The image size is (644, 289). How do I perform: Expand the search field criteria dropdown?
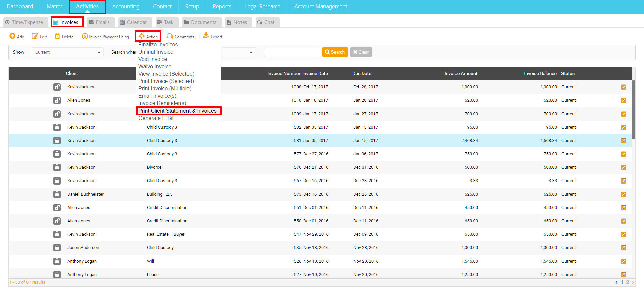point(238,52)
